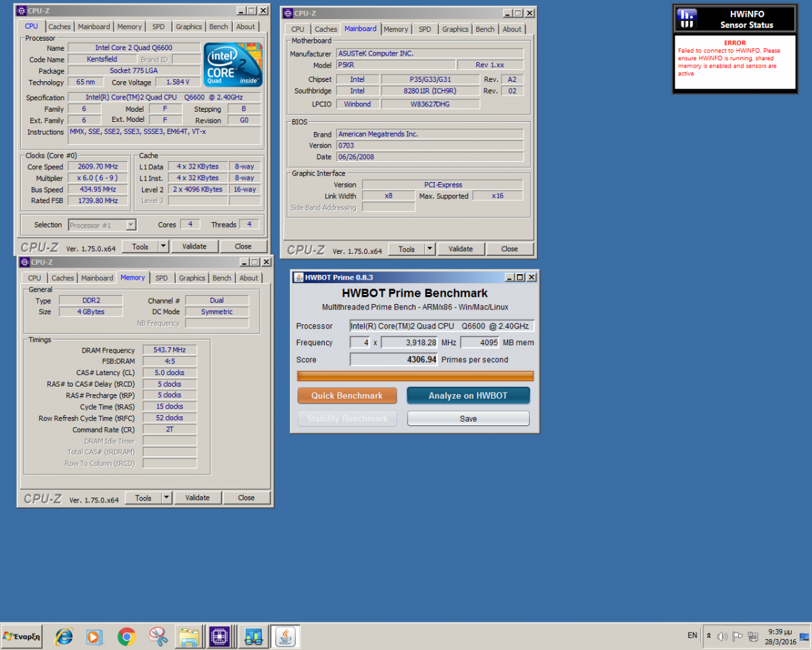812x650 pixels.
Task: Open the Tools dropdown arrow in the Memory window
Action: click(x=166, y=498)
